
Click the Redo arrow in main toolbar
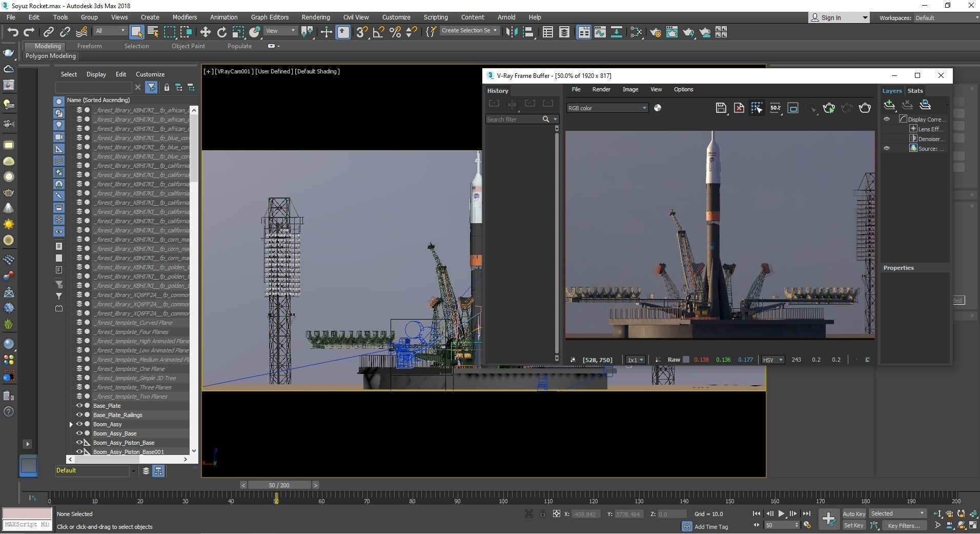coord(29,32)
